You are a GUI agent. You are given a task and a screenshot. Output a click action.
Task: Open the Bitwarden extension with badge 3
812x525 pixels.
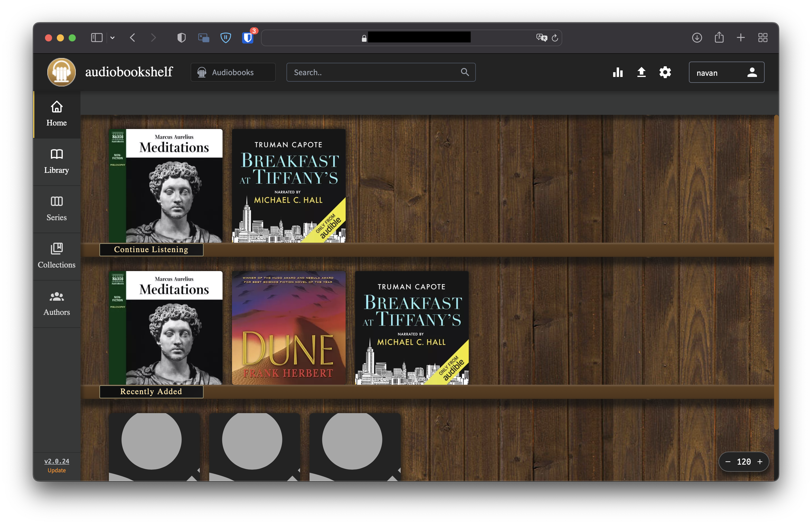248,38
